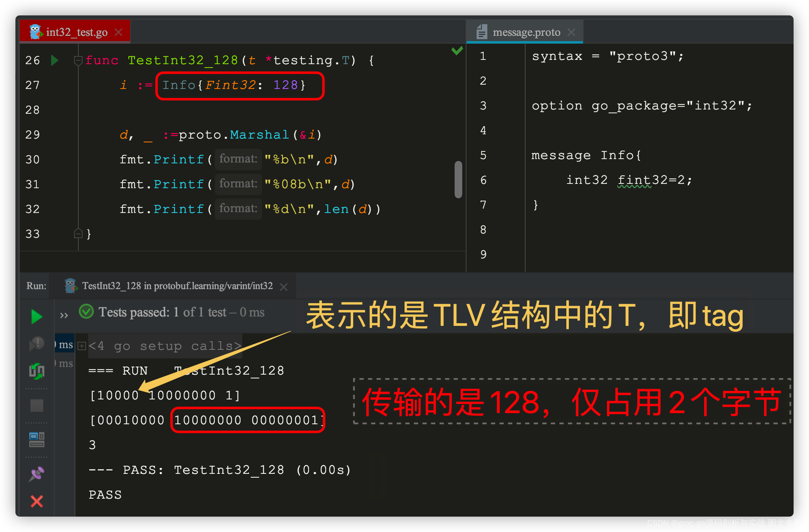
Task: Click 'int32 fint32=2;' field definition
Action: pos(629,180)
